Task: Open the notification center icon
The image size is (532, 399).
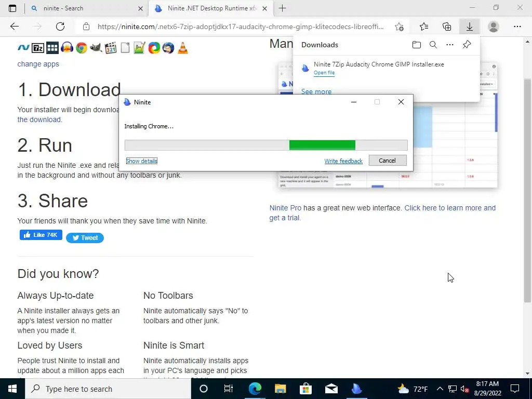Action: click(x=515, y=389)
